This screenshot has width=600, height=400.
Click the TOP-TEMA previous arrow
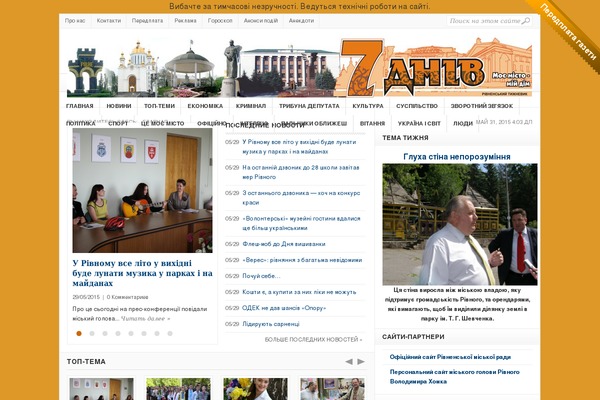(x=349, y=362)
